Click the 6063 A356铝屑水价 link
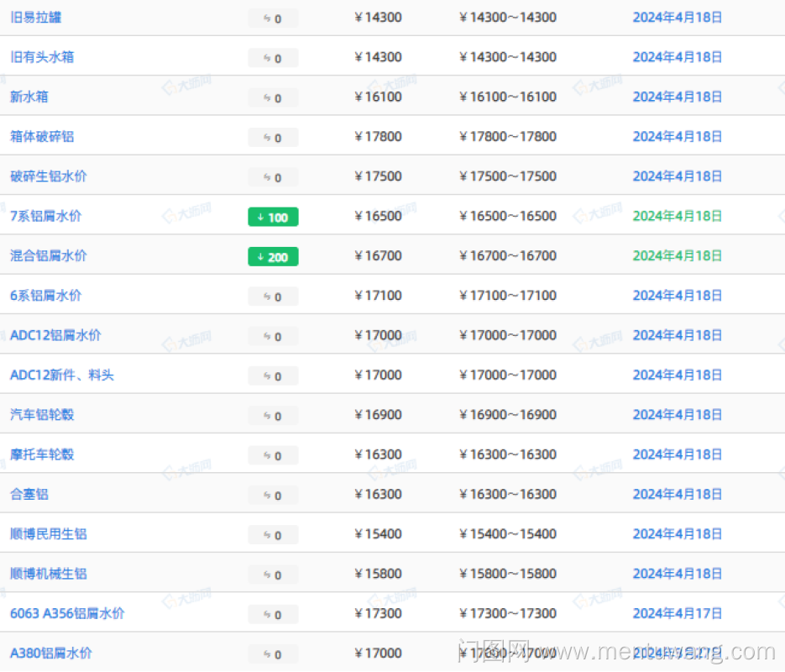This screenshot has width=785, height=672. coord(67,613)
